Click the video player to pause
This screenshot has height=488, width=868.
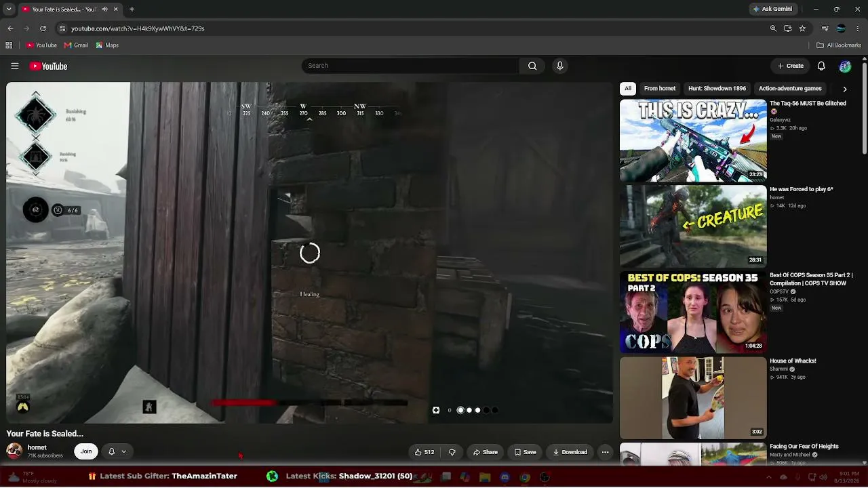(309, 253)
